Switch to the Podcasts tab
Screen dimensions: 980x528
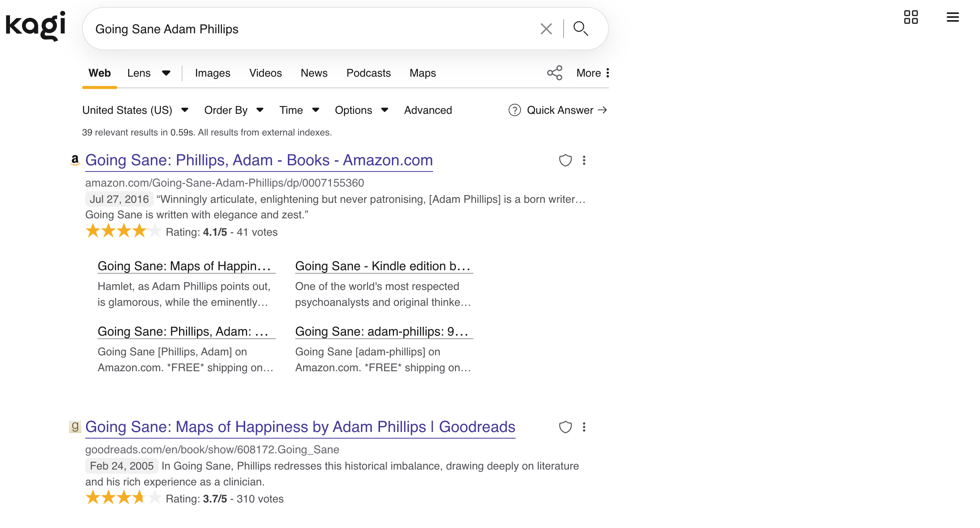(368, 73)
